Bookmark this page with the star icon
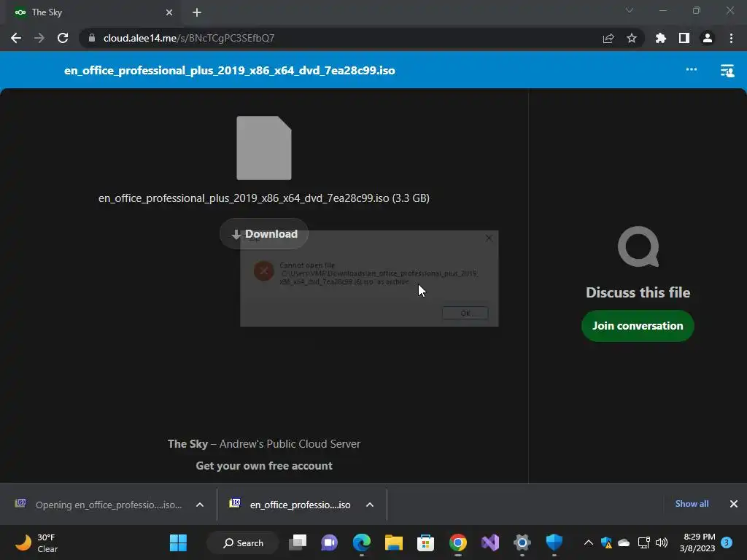Screen dimensions: 747x560 [632, 38]
